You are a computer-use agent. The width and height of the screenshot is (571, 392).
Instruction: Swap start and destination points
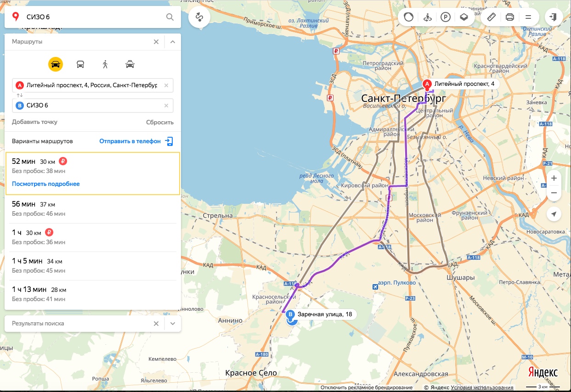click(20, 95)
